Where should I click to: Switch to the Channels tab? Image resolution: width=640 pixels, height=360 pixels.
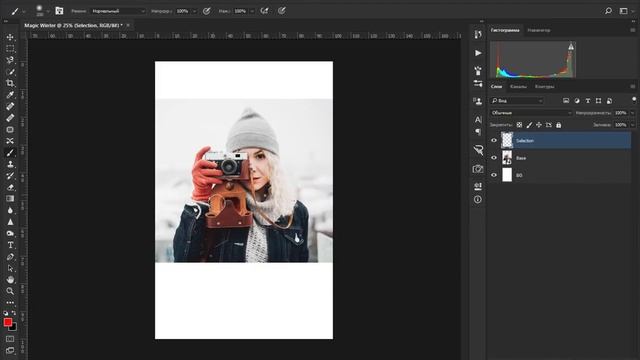518,87
